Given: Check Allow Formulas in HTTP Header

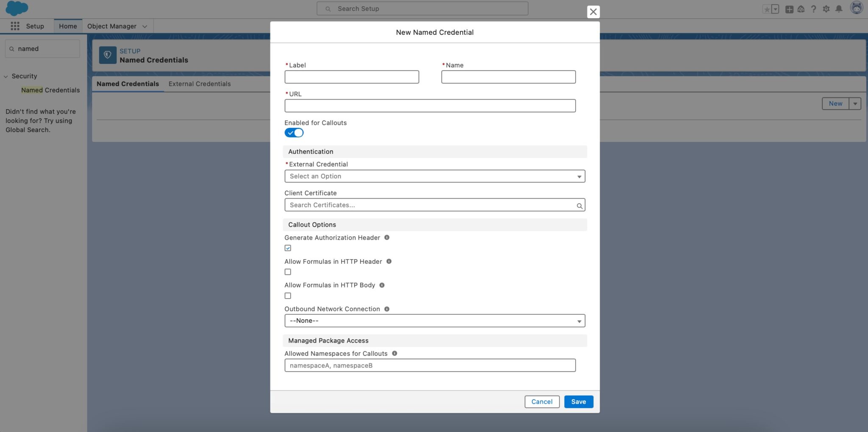Looking at the screenshot, I should pos(288,271).
